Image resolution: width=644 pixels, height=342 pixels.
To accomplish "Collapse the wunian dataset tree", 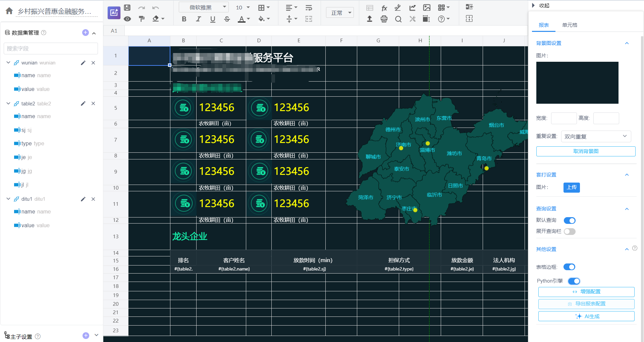I will tap(8, 63).
